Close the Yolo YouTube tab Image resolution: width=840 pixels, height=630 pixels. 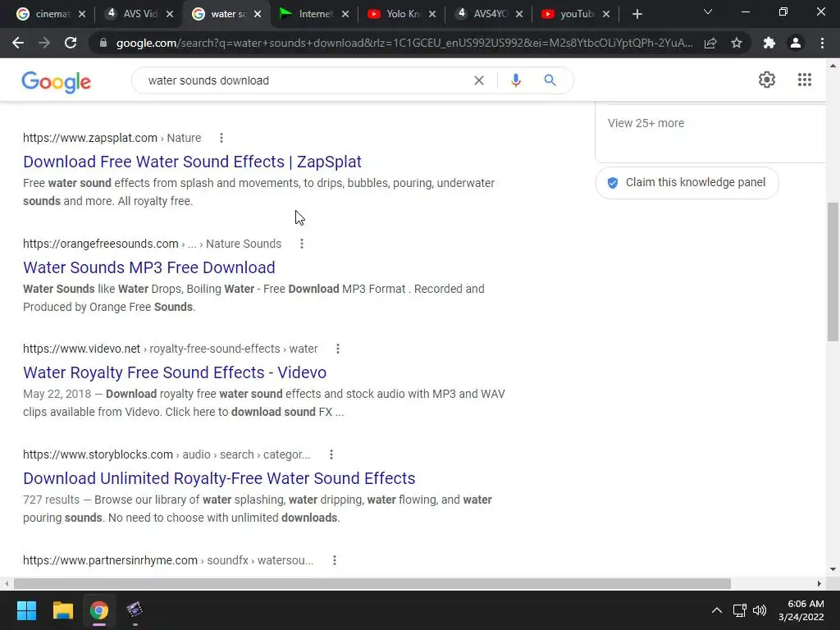432,15
